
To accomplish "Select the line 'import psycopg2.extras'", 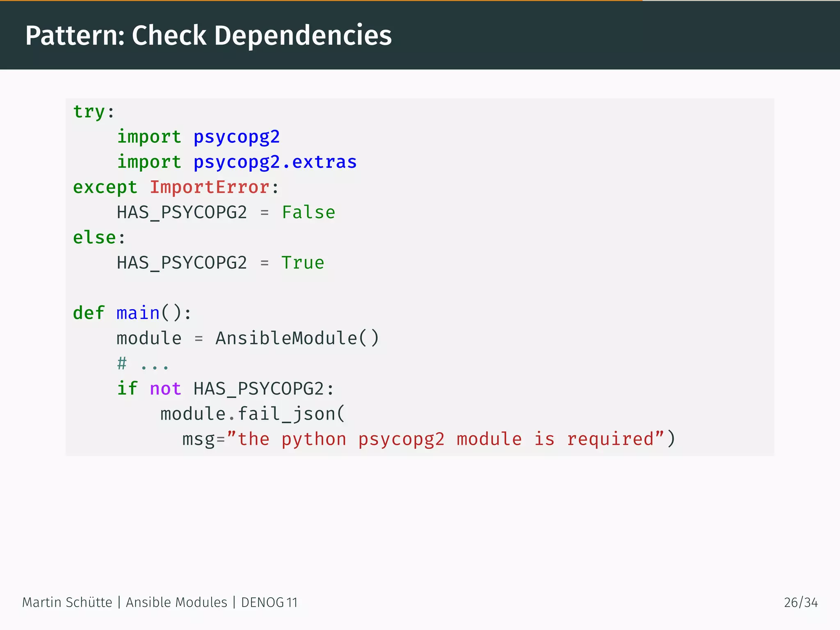I will pos(237,162).
